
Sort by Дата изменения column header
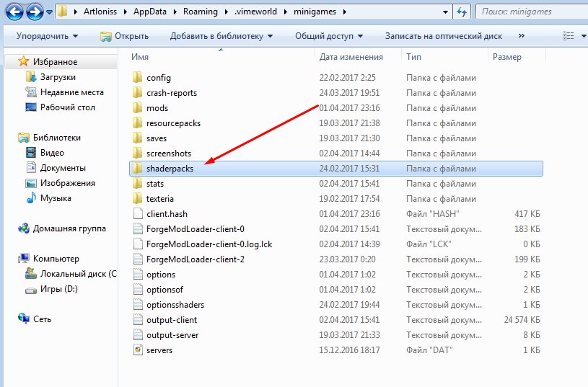(x=351, y=56)
